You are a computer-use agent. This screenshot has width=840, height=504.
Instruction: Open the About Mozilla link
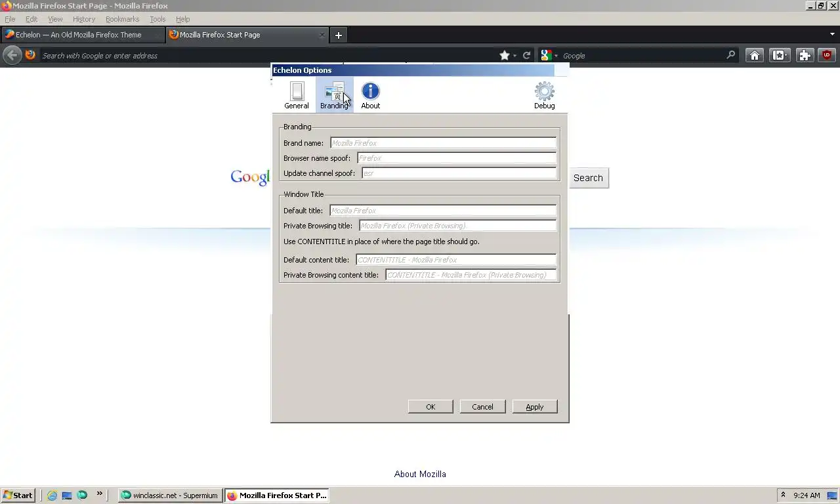point(420,474)
